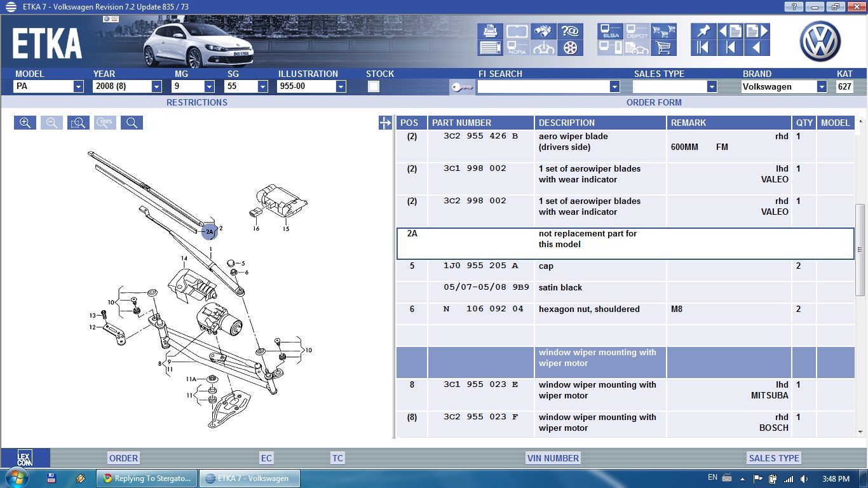Click the computer to list icon
Viewport: 868px width, 488px height.
(x=610, y=48)
